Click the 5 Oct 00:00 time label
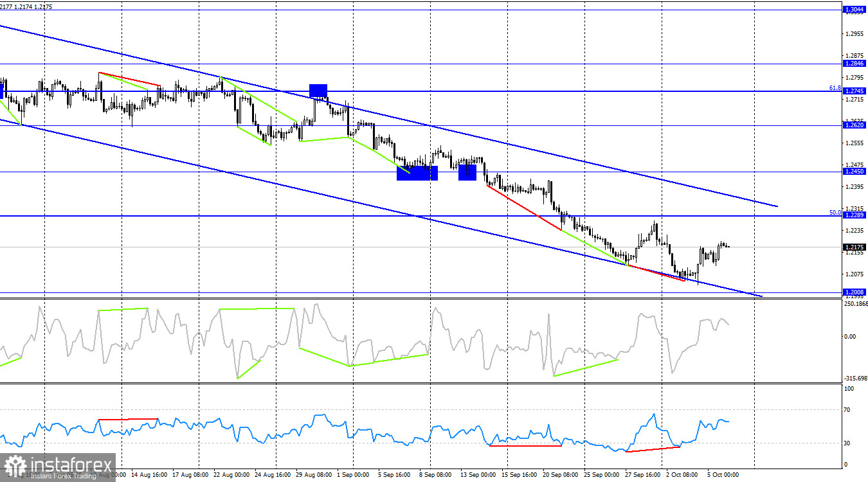Viewport: 868px width, 482px height. 724,475
